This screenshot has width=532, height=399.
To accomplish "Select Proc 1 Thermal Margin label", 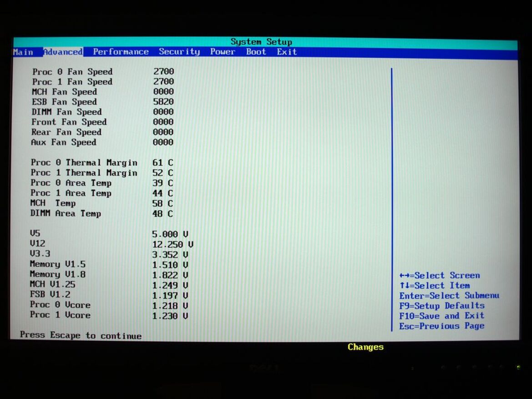I will (84, 173).
